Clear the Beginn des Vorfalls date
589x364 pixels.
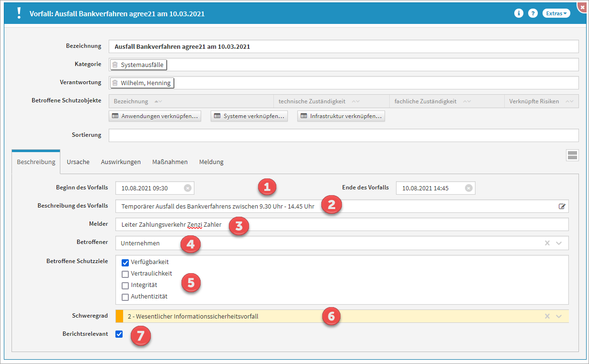[x=188, y=188]
